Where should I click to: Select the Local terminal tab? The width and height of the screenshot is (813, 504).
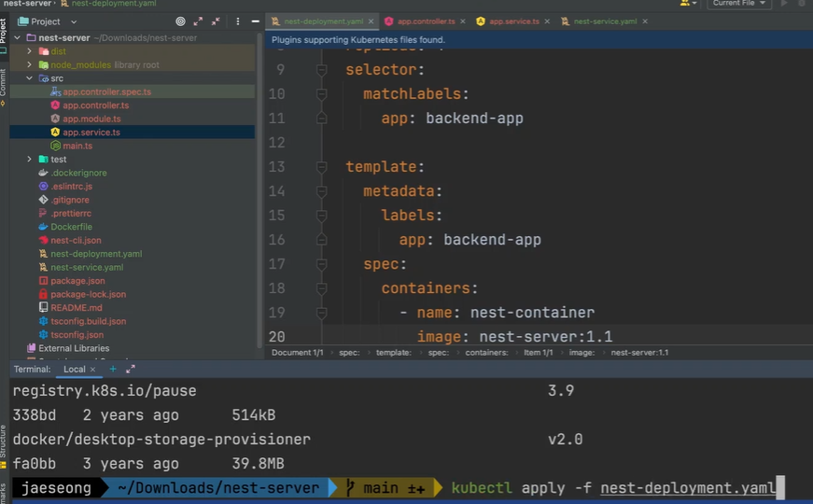(x=74, y=370)
